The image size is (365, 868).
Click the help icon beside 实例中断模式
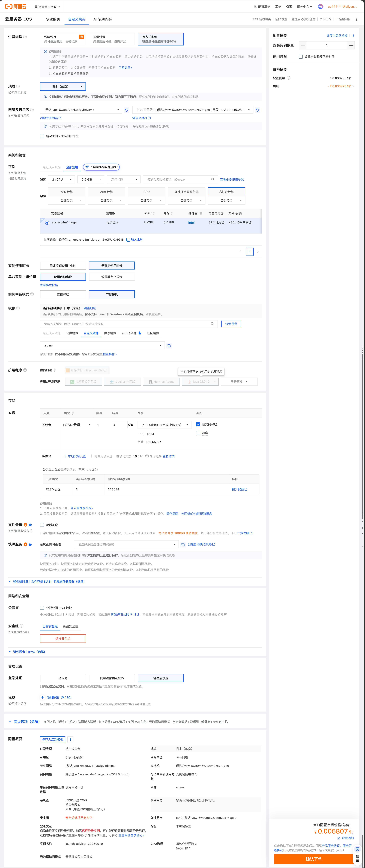[32, 294]
